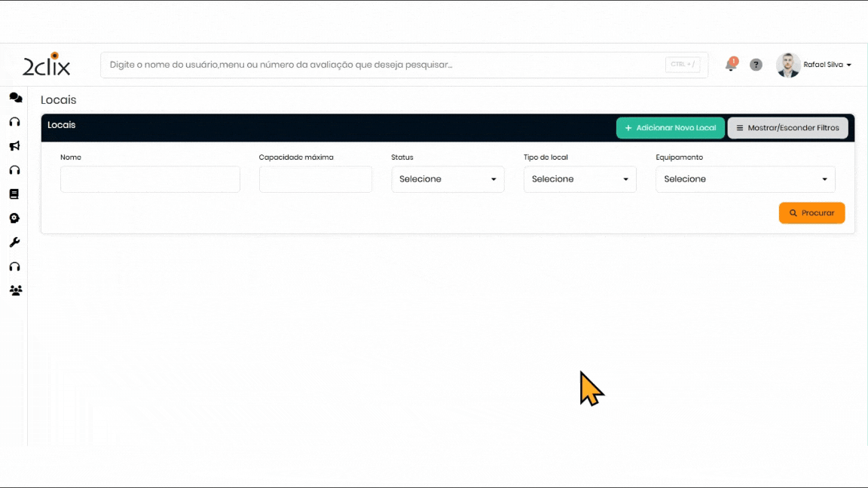
Task: Open the users group sidebar icon
Action: (15, 291)
